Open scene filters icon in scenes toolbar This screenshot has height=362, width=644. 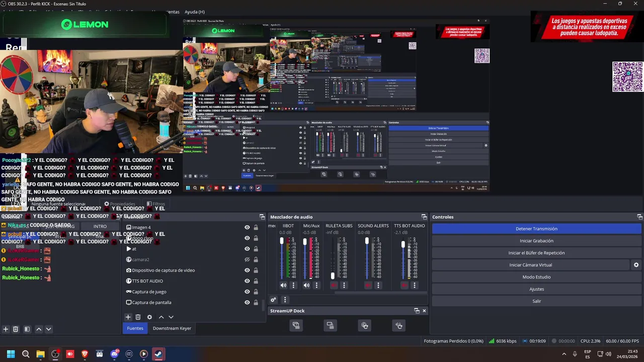pyautogui.click(x=27, y=329)
